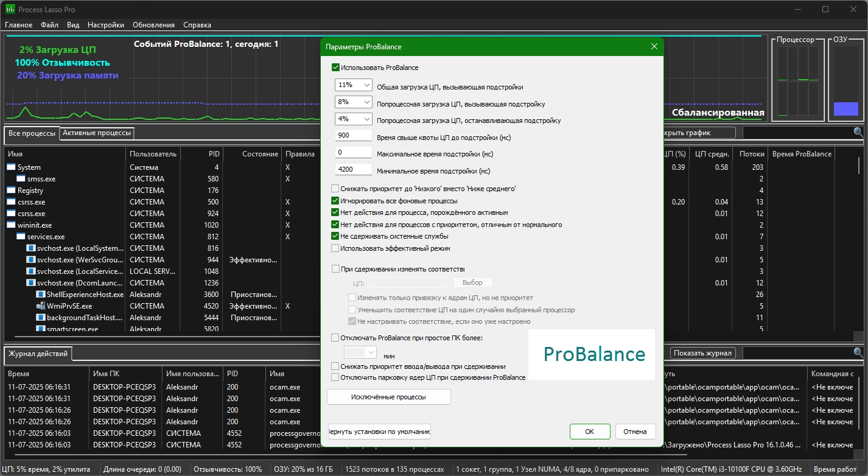This screenshot has height=476, width=868.
Task: Click the search magnifier icon above process list
Action: pos(858,132)
